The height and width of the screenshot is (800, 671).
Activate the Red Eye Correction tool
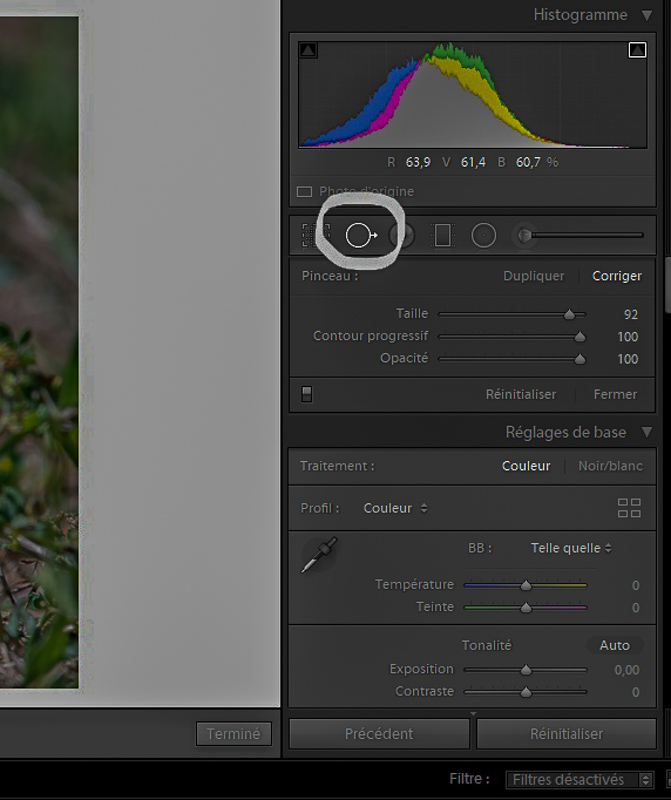tap(402, 235)
